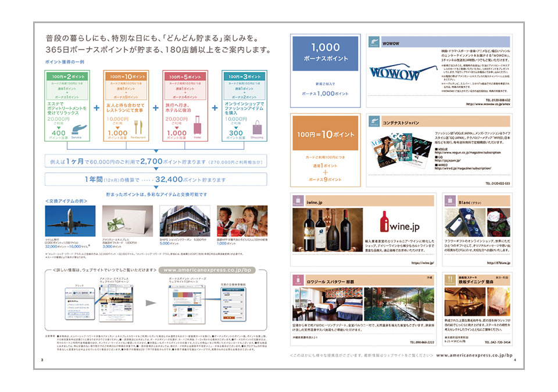558x392 pixels.
Task: Click the Restaurant icon beside 鉄板ダイニング header
Action: 450,280
